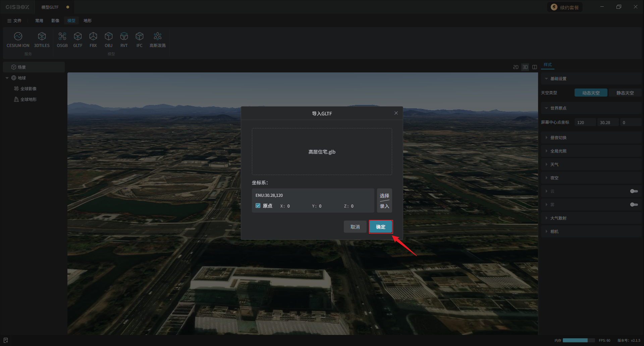
Task: Select the 3DTILES import icon
Action: 42,37
